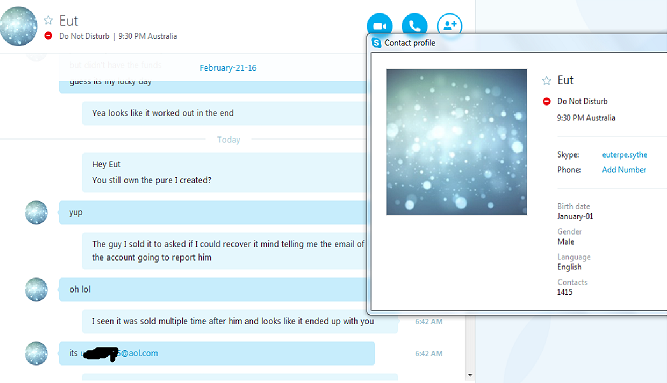Click Eut's avatar beside the 'oh lol' message
The height and width of the screenshot is (383, 667).
36,289
